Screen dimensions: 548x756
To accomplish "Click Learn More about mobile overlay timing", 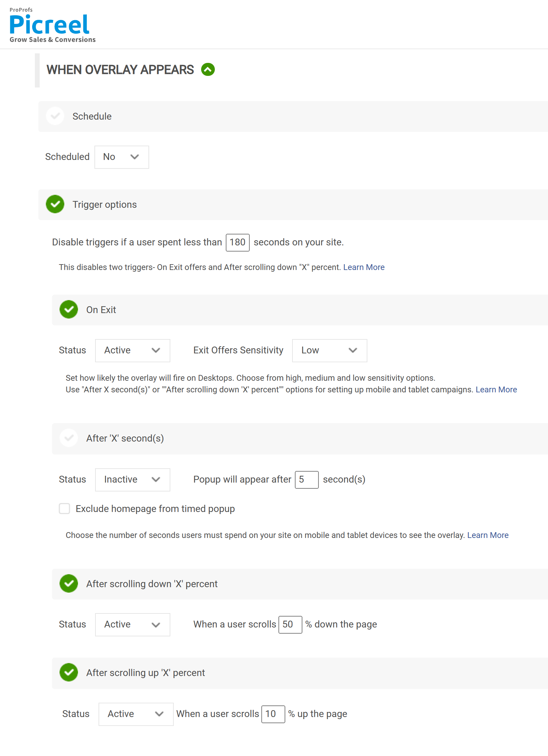I will pyautogui.click(x=487, y=535).
